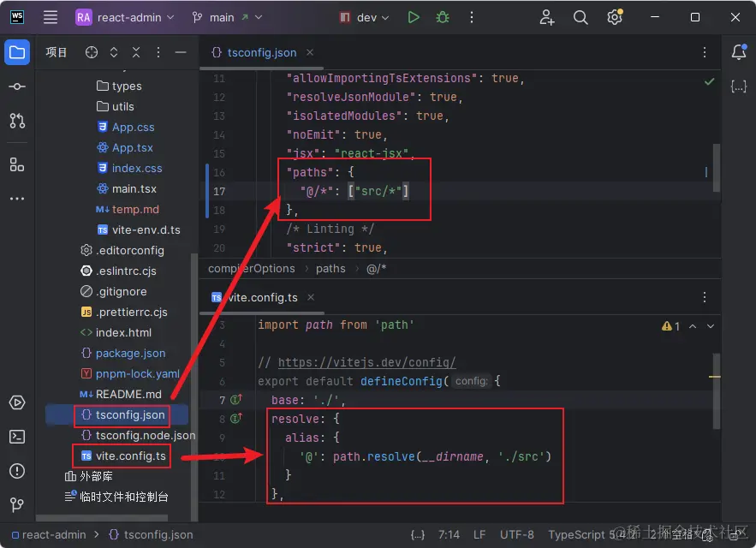Open IDE settings gear

click(614, 17)
